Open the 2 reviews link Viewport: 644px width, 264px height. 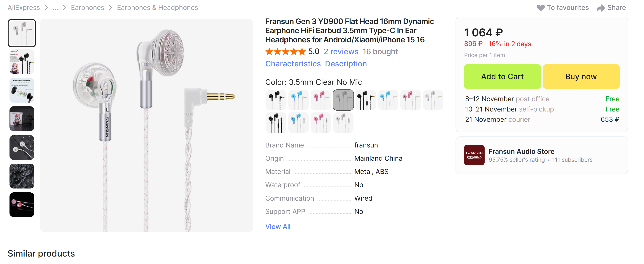click(x=341, y=51)
